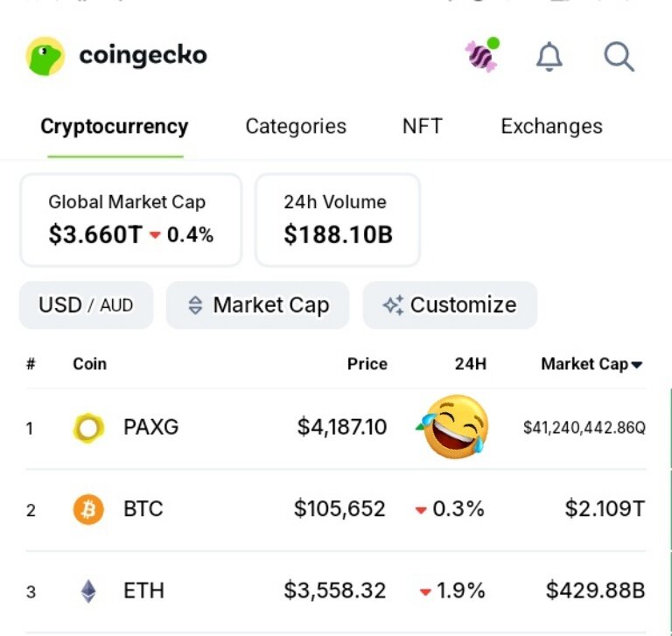
Task: Sort by the Price column header
Action: point(367,364)
